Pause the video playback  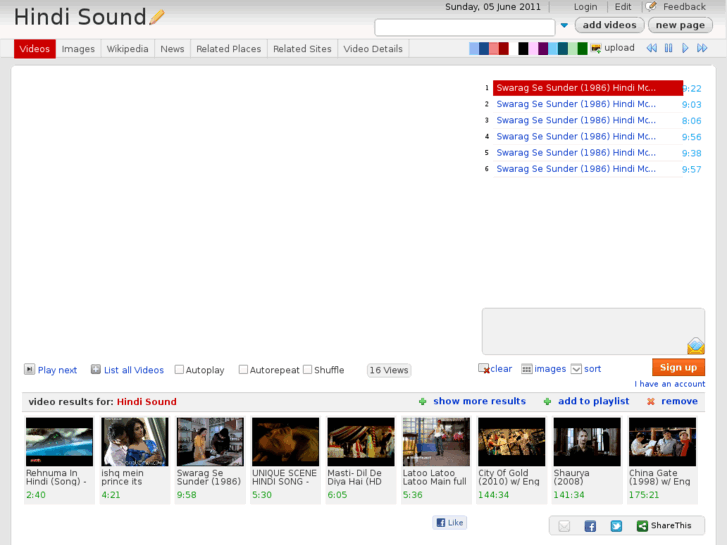pyautogui.click(x=668, y=48)
